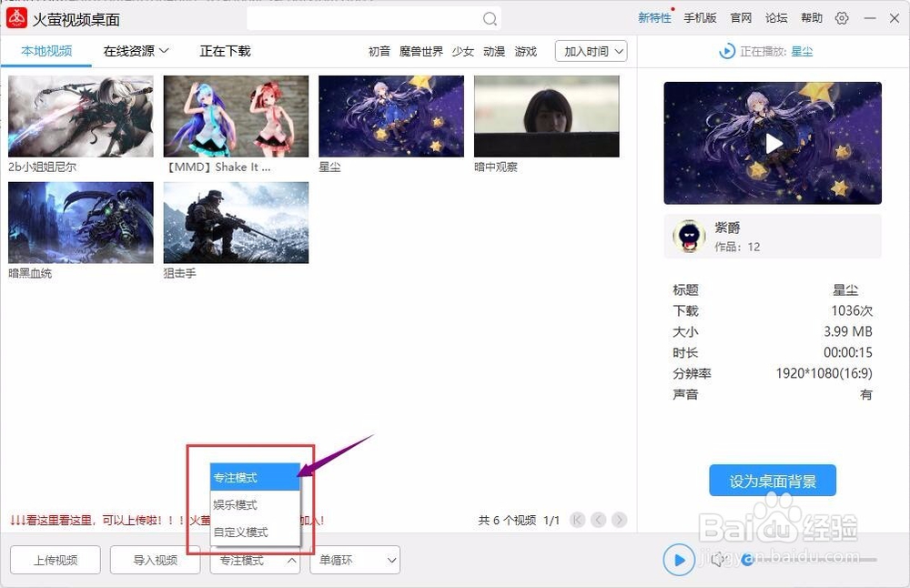The height and width of the screenshot is (588, 910).
Task: Filter by 魔兽世界 tag
Action: pyautogui.click(x=421, y=52)
